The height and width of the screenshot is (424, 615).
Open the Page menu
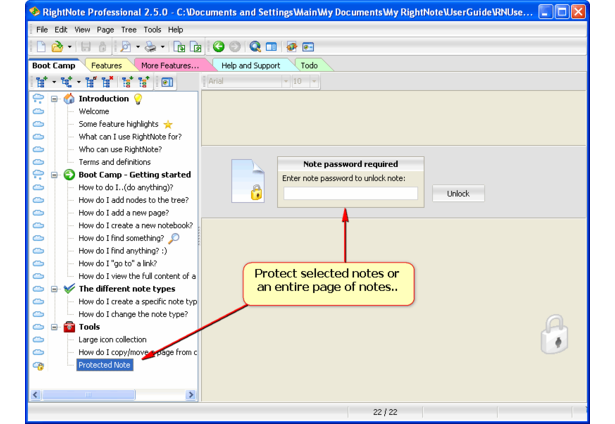click(x=106, y=30)
